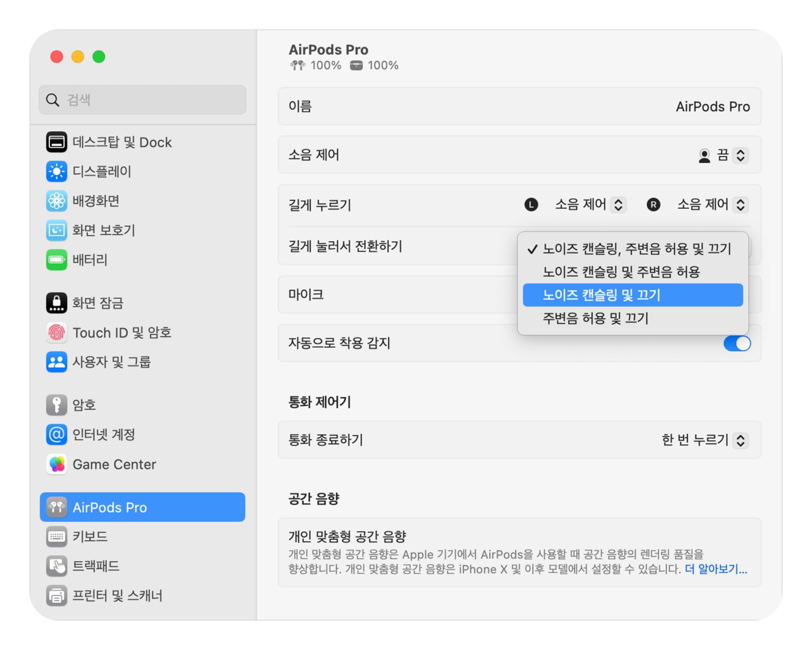Viewport: 812px width, 650px height.
Task: Open the 배경화면 flower icon
Action: pyautogui.click(x=56, y=201)
